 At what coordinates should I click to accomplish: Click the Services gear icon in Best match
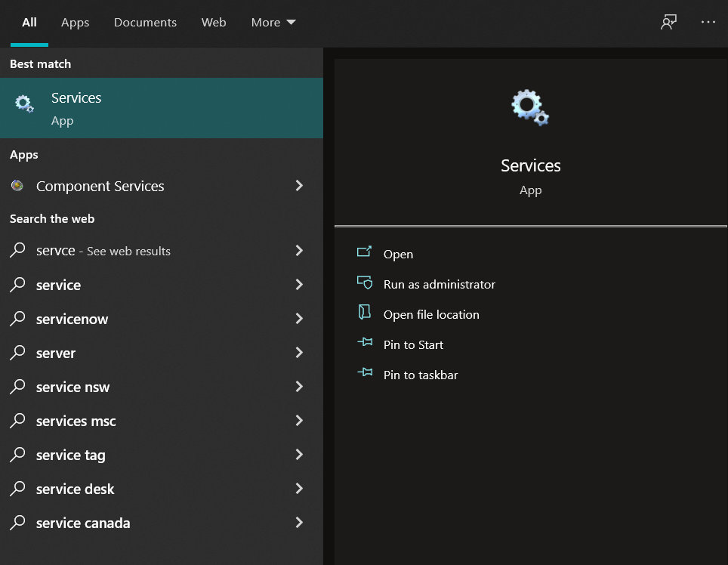pos(24,104)
